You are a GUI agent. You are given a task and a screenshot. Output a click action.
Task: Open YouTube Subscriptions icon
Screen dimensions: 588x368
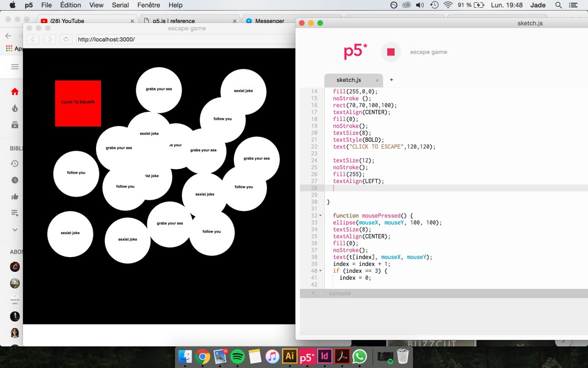[x=15, y=125]
